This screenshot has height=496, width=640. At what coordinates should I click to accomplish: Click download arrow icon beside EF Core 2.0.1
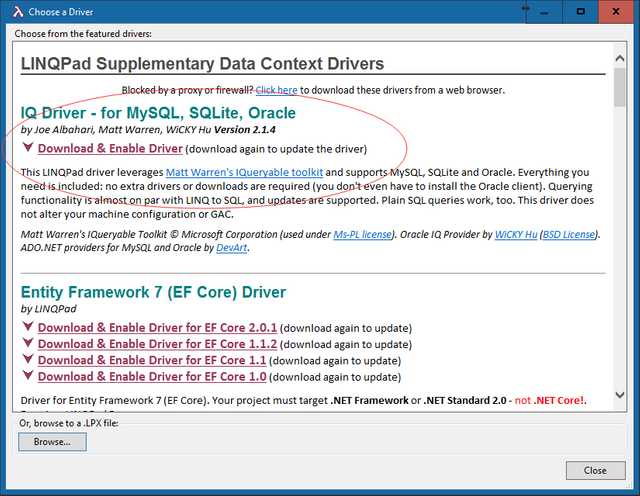point(28,326)
